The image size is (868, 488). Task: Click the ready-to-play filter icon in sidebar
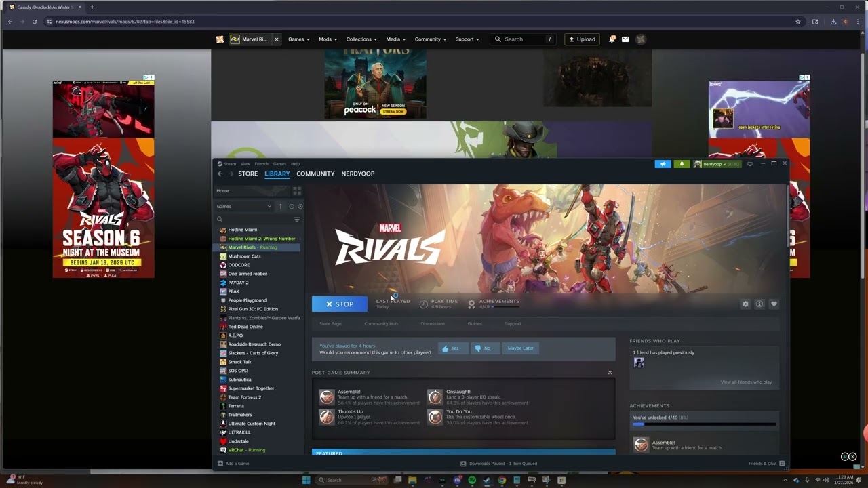click(x=300, y=207)
